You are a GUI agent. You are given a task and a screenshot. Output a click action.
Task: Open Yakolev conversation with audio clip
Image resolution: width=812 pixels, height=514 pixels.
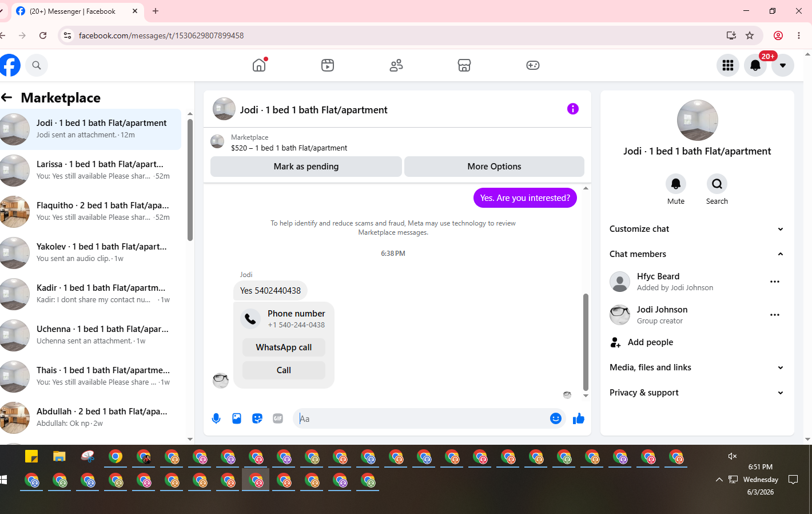pyautogui.click(x=90, y=252)
